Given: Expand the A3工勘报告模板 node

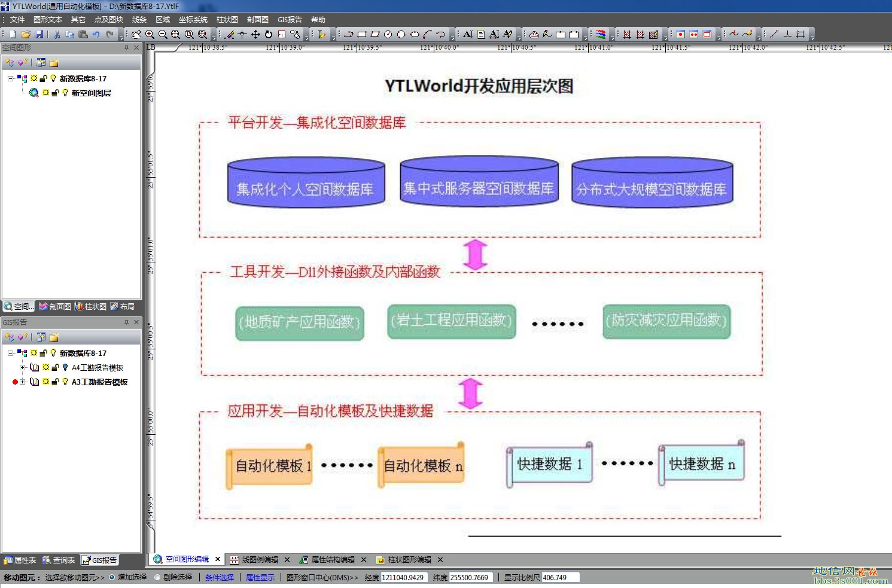Looking at the screenshot, I should [x=22, y=382].
